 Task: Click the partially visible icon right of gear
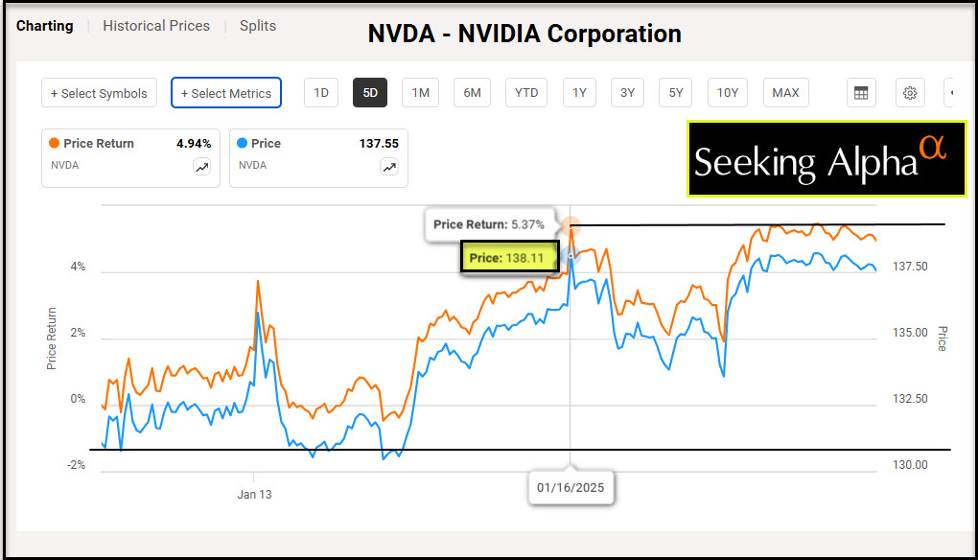coord(952,93)
